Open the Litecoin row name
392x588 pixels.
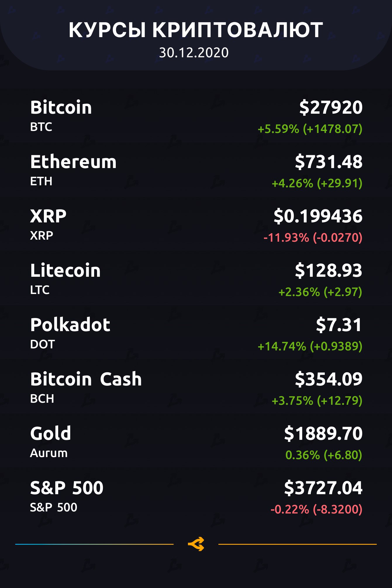pos(65,270)
